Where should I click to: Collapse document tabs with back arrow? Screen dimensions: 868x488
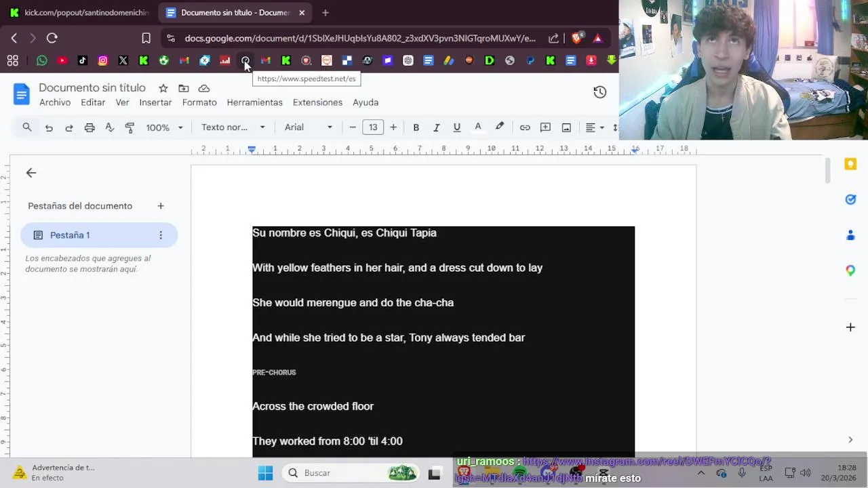coord(31,173)
